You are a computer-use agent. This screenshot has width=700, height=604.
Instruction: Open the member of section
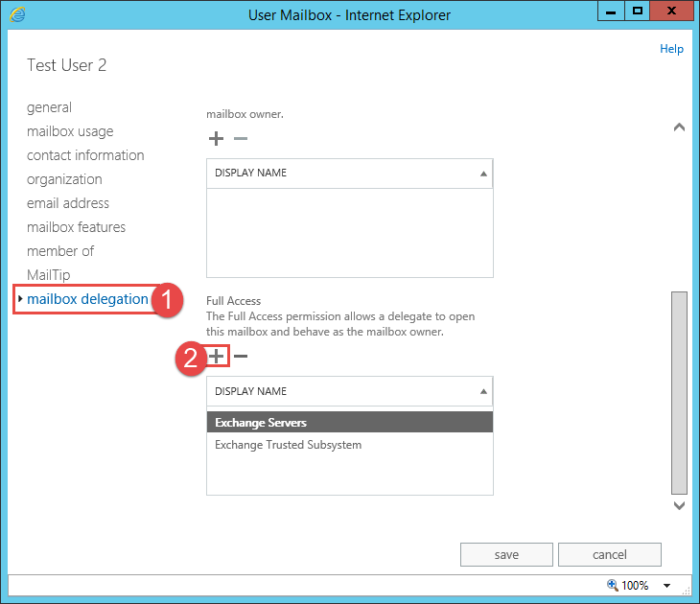(x=60, y=251)
